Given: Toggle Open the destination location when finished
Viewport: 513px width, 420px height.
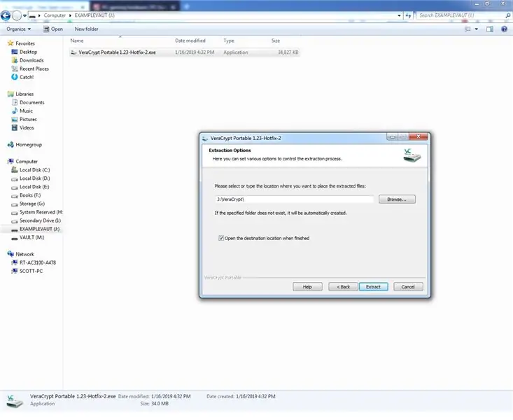Looking at the screenshot, I should click(x=221, y=238).
